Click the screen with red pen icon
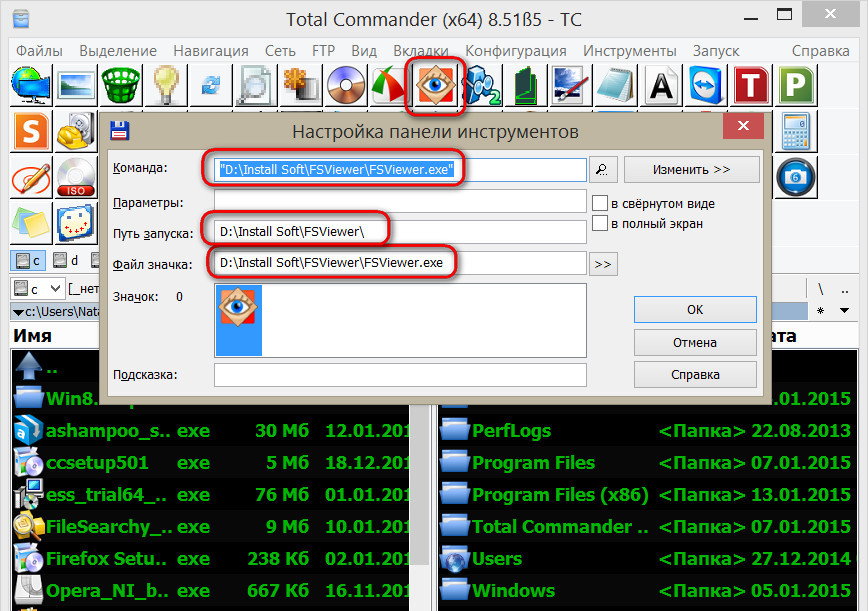This screenshot has height=611, width=868. pyautogui.click(x=571, y=85)
